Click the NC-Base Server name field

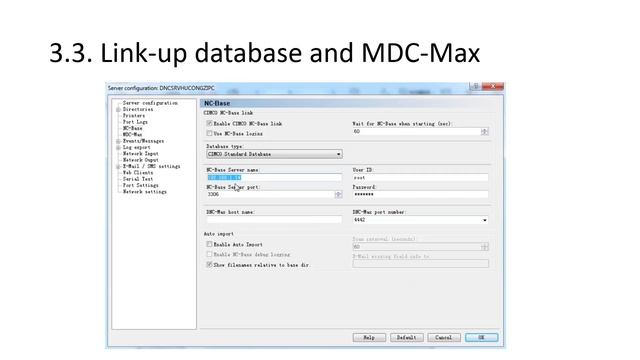pyautogui.click(x=274, y=178)
